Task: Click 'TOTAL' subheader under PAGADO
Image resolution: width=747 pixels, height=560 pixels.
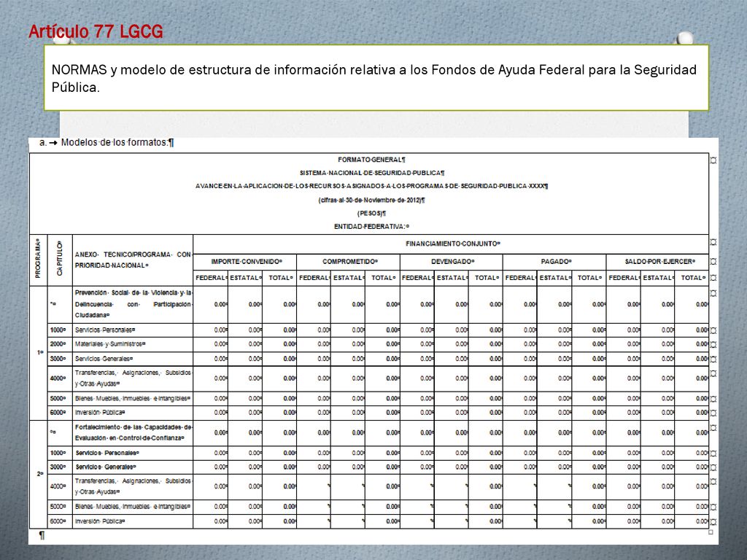Action: tap(589, 278)
